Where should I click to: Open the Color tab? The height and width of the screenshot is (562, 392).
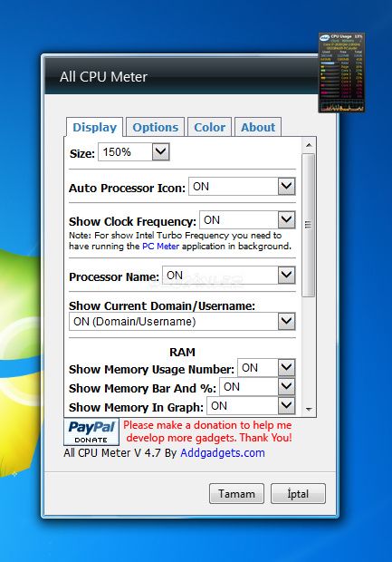coord(209,127)
